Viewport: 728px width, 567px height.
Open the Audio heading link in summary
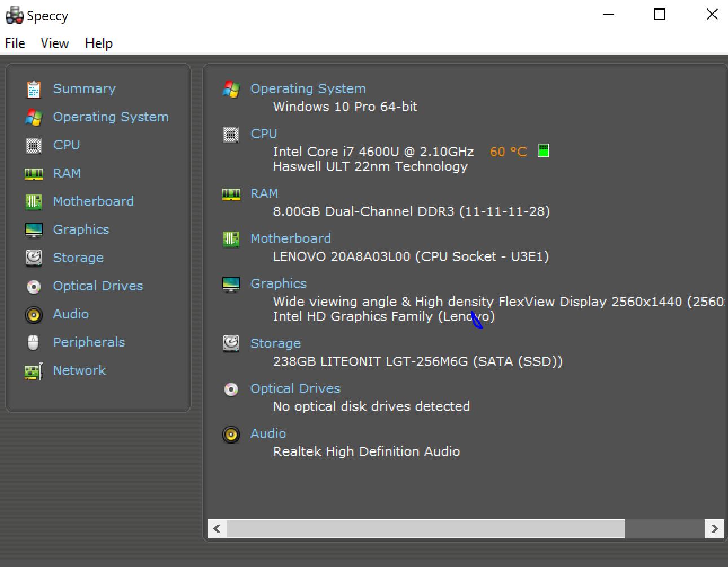(268, 433)
